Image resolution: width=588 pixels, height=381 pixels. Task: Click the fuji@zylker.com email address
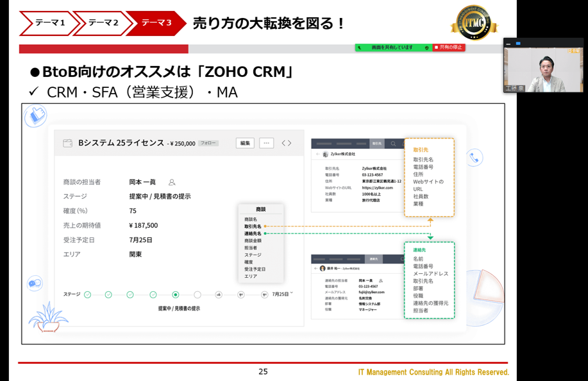(x=371, y=292)
